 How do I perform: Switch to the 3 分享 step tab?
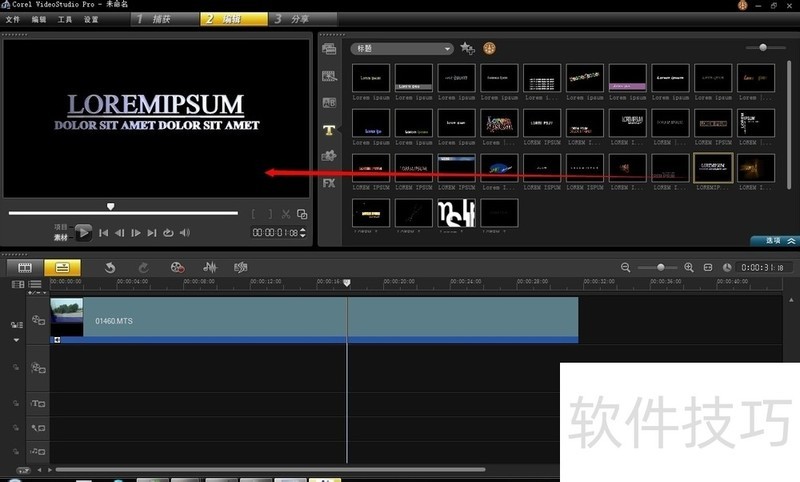pyautogui.click(x=303, y=19)
